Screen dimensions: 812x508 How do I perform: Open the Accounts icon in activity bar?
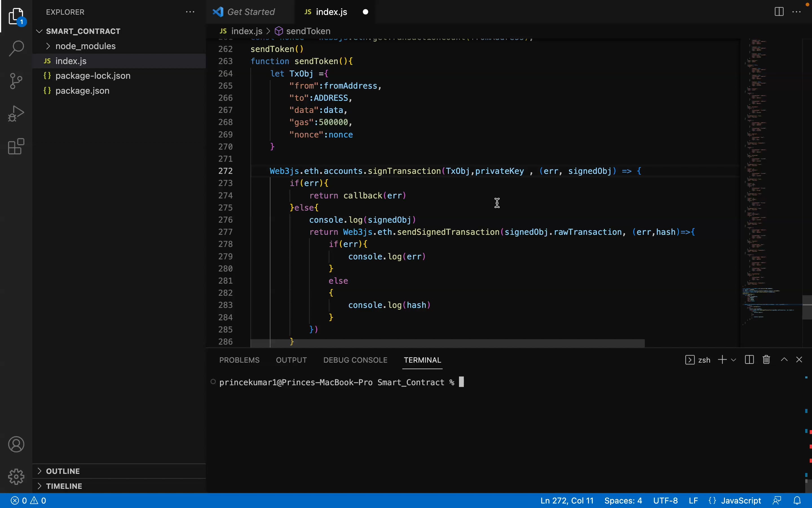[x=16, y=444]
